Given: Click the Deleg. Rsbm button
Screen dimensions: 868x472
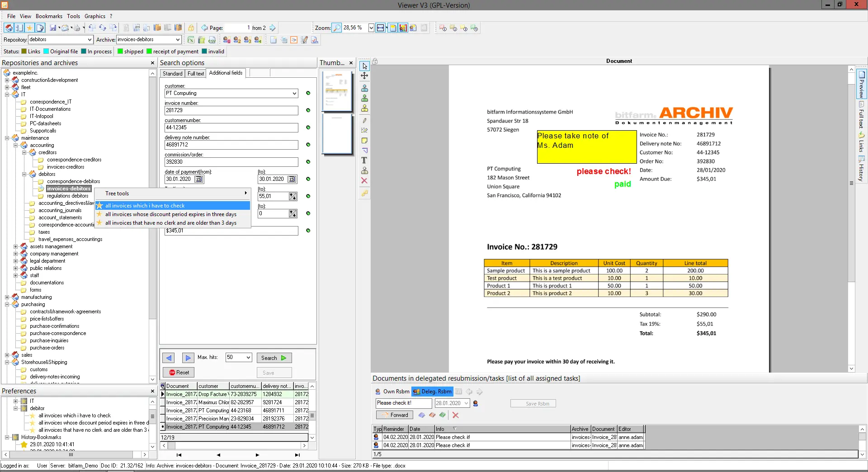Looking at the screenshot, I should coord(432,392).
